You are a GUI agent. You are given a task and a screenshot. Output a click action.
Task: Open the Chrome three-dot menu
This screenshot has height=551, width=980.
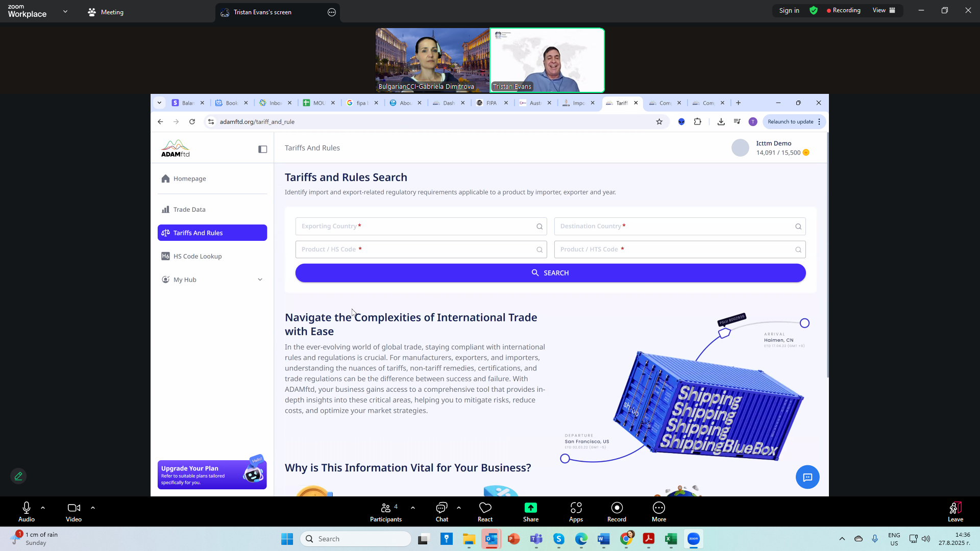(x=820, y=122)
